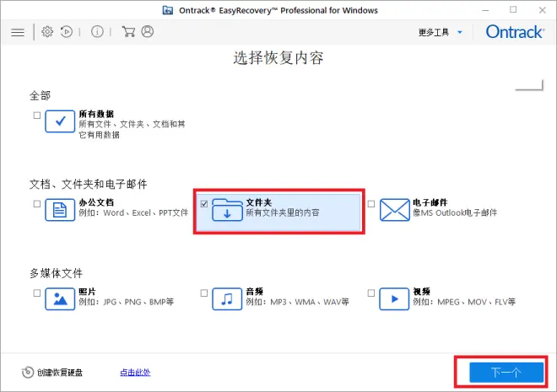Click the 所有文件夹里的内容 description
The image size is (557, 392).
pyautogui.click(x=283, y=212)
